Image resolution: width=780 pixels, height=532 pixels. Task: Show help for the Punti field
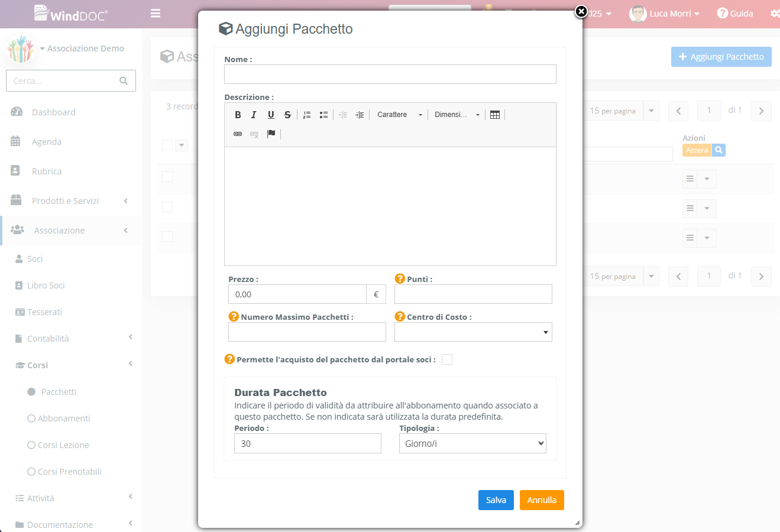pos(400,279)
